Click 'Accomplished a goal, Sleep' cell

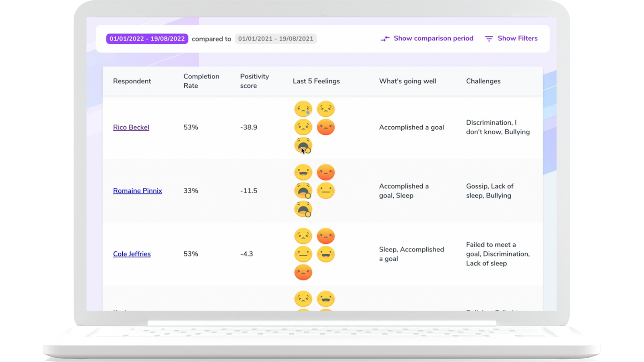404,191
